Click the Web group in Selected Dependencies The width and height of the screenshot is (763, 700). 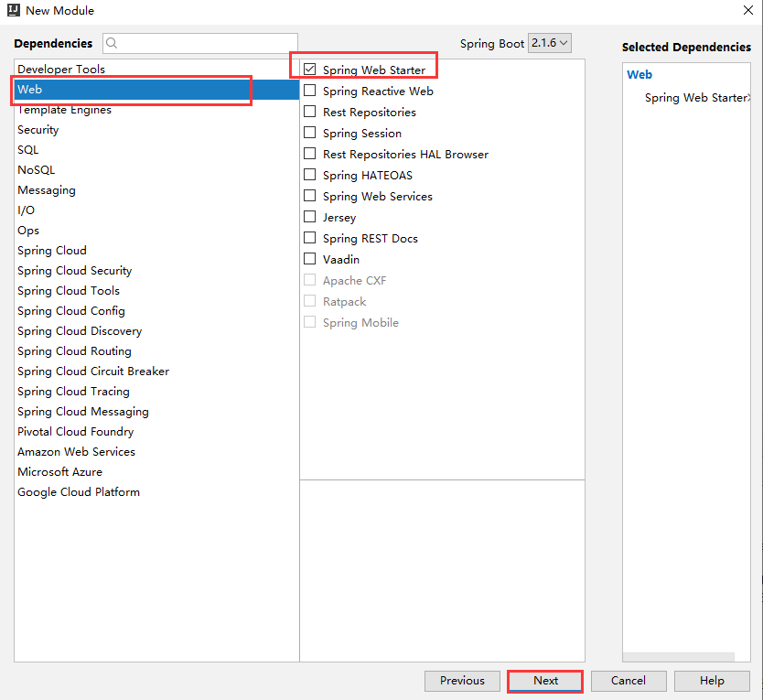coord(639,74)
